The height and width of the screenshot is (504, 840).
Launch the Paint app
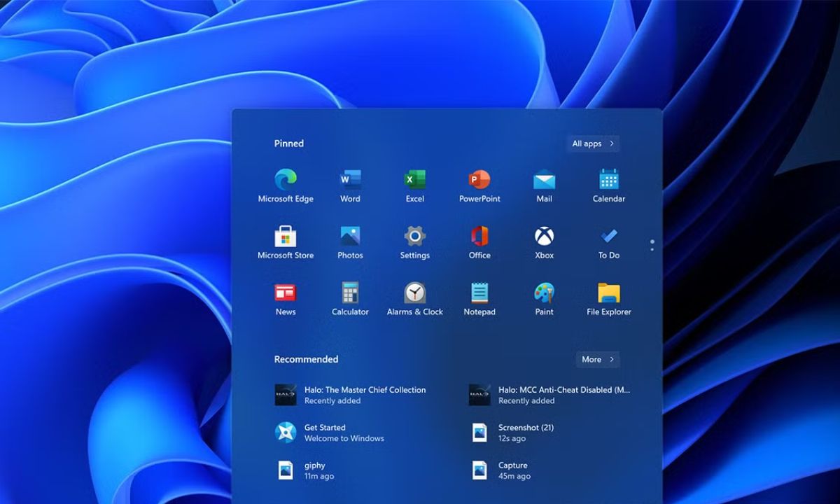(544, 299)
